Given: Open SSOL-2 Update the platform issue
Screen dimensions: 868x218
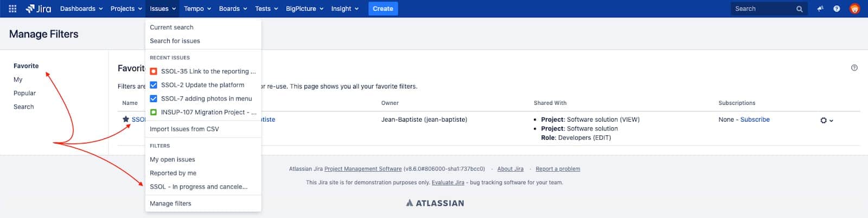Looking at the screenshot, I should click(203, 85).
